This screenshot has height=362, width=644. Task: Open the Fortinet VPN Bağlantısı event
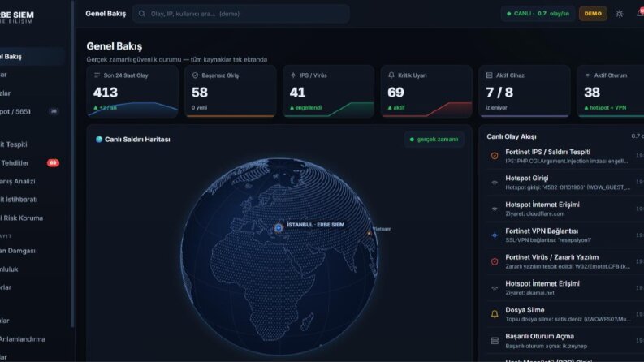(565, 235)
